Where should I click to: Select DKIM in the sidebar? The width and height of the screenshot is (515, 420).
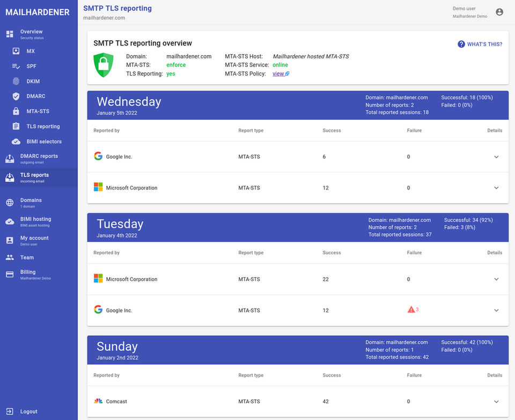(x=39, y=81)
